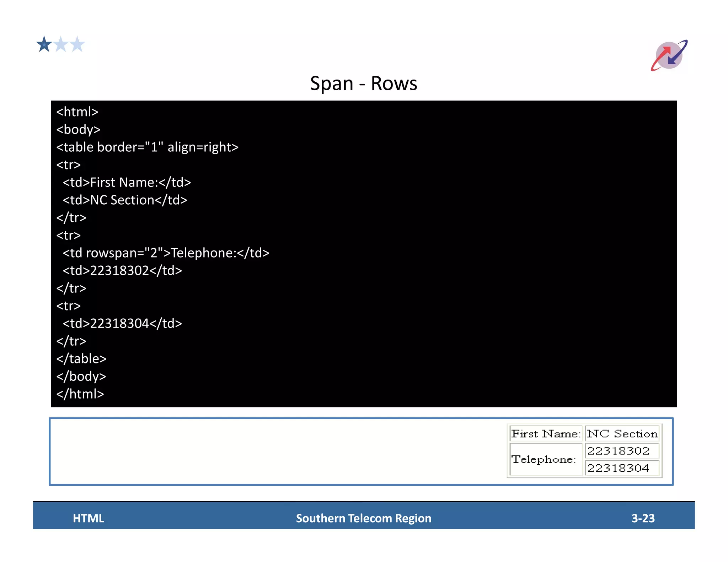Click the Span - Rows title
This screenshot has height=562, width=728.
(x=363, y=83)
